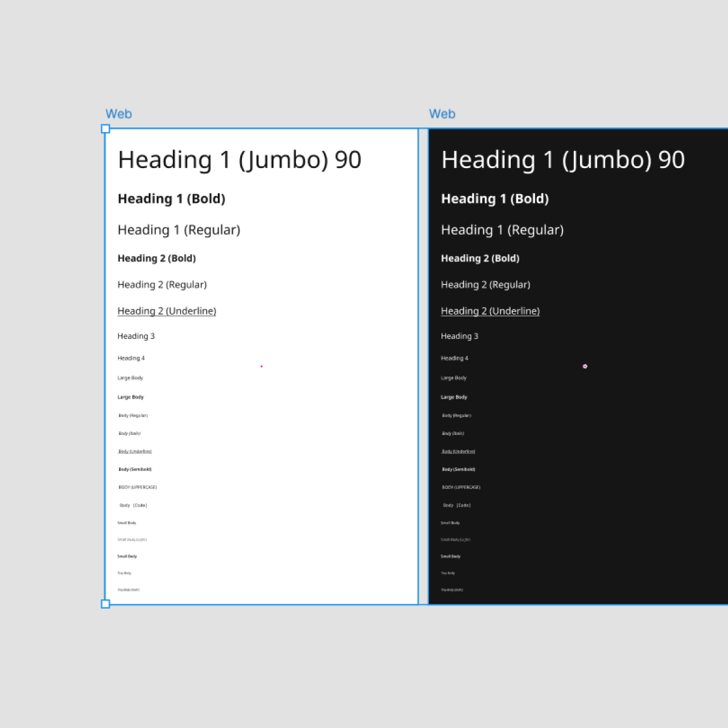Click Body (Underline) in the white frame
Screen dimensions: 728x728
(135, 451)
